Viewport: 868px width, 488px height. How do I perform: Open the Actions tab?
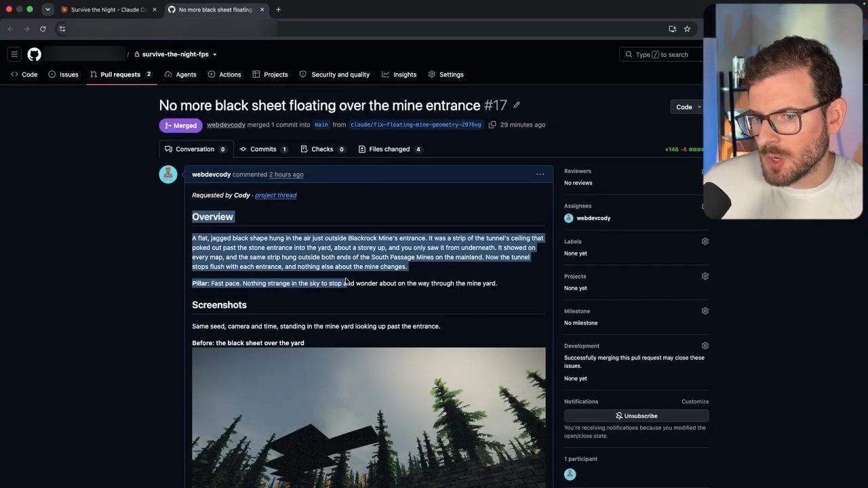tap(224, 75)
